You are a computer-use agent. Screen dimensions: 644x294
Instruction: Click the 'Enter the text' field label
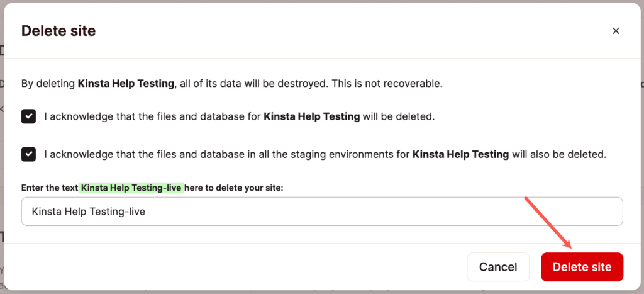pos(50,188)
